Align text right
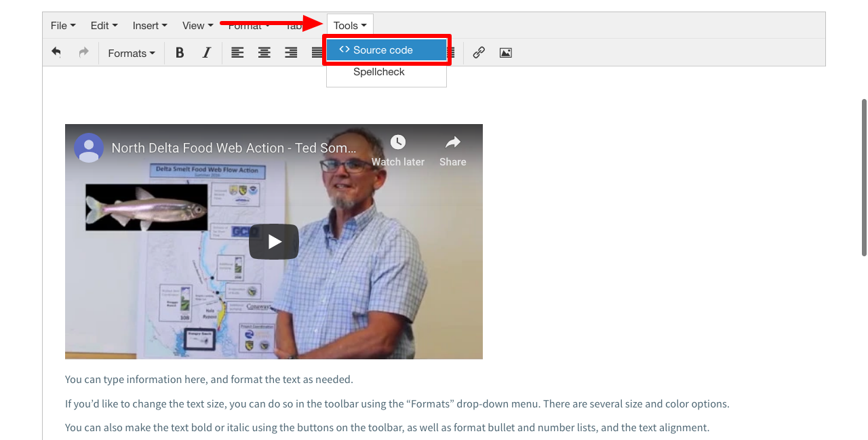 pyautogui.click(x=292, y=53)
